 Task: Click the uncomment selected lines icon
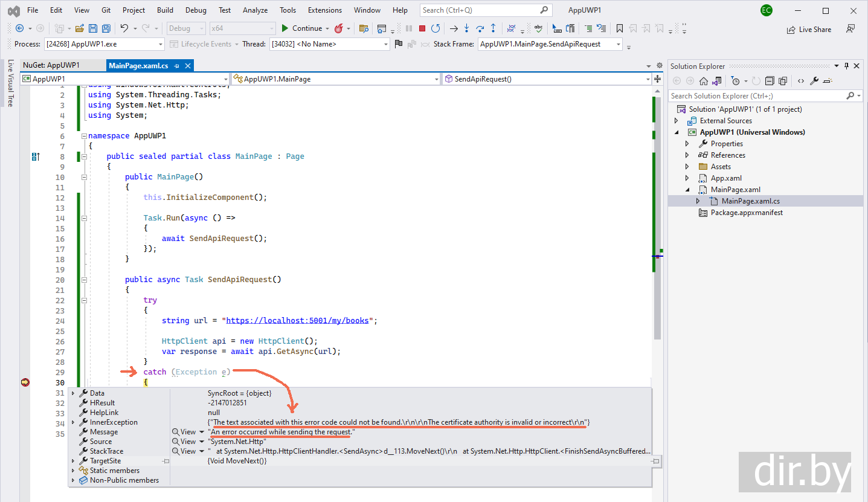601,28
